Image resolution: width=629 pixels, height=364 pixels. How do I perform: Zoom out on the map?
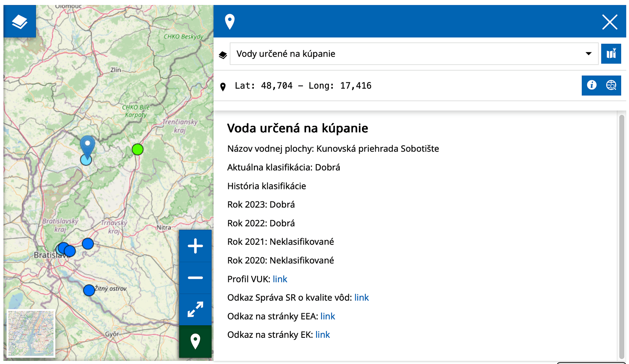(x=195, y=278)
